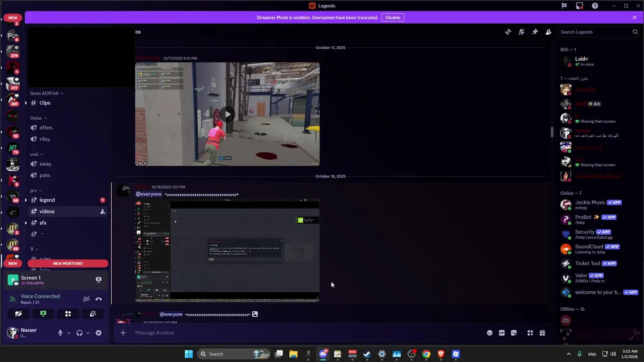Hide the member list icon
Viewport: 644px width, 362px height.
pos(548,32)
